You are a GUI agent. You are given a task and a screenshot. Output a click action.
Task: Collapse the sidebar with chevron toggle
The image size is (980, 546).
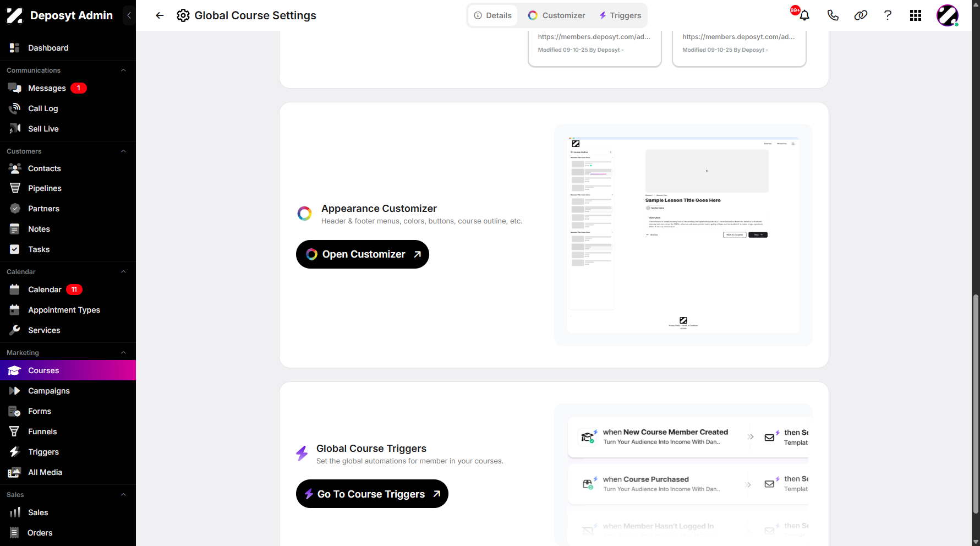tap(129, 15)
